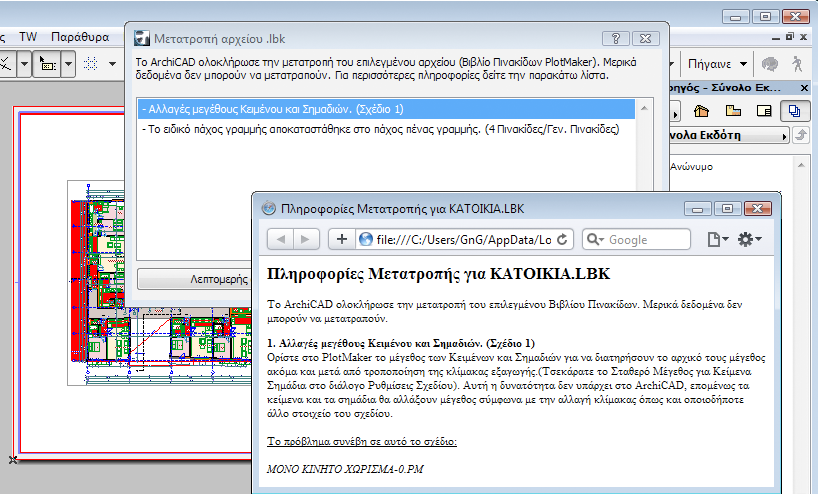818x494 pixels.
Task: Maximize the main ArchiCAD window
Action: coord(765,17)
